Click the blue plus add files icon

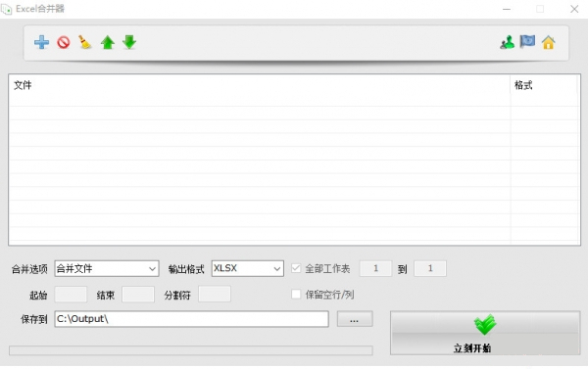[41, 42]
